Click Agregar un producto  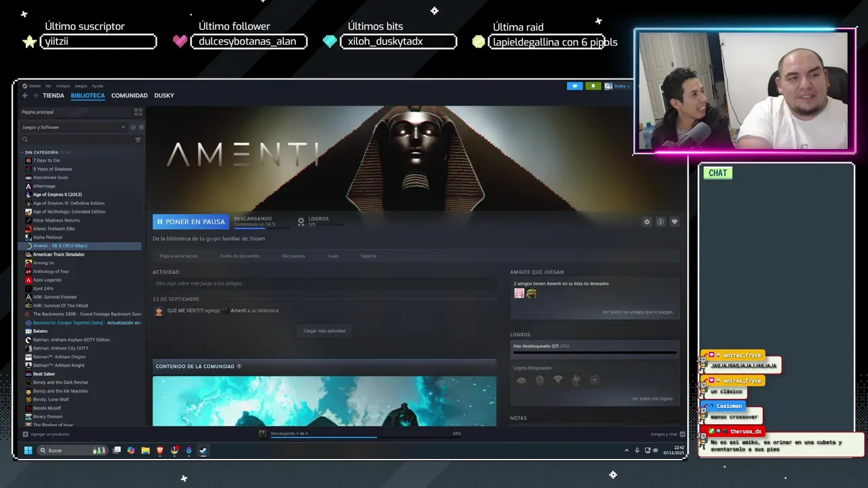coord(46,434)
